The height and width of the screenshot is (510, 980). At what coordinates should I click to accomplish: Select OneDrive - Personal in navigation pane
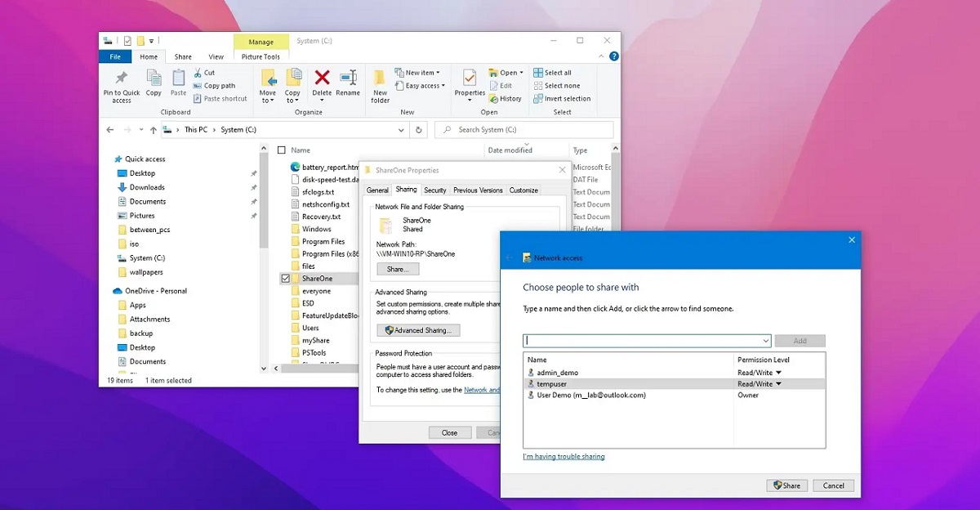click(x=149, y=291)
